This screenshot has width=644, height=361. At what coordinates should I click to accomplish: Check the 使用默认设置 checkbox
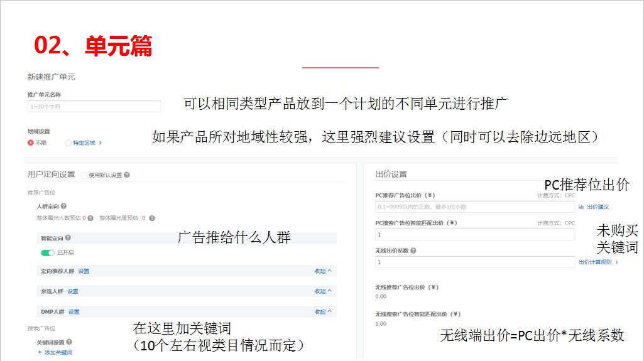pos(84,175)
